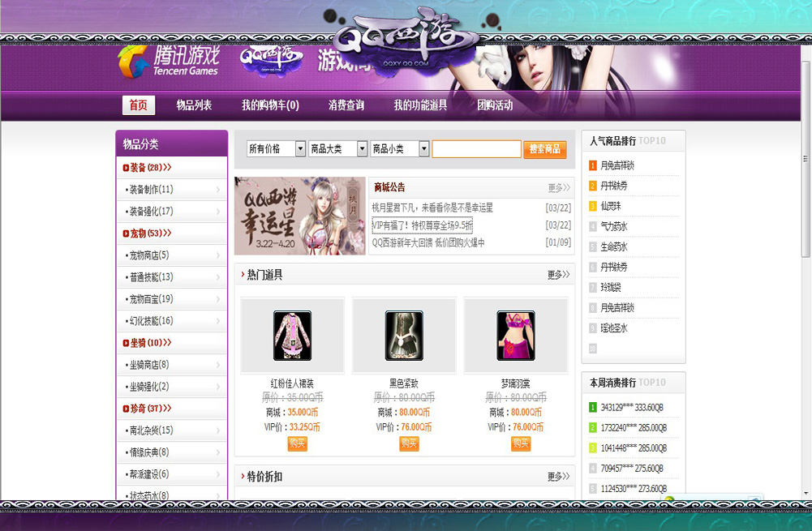This screenshot has height=531, width=812.
Task: Open the 坐骑强化(2) subcategory
Action: 149,387
